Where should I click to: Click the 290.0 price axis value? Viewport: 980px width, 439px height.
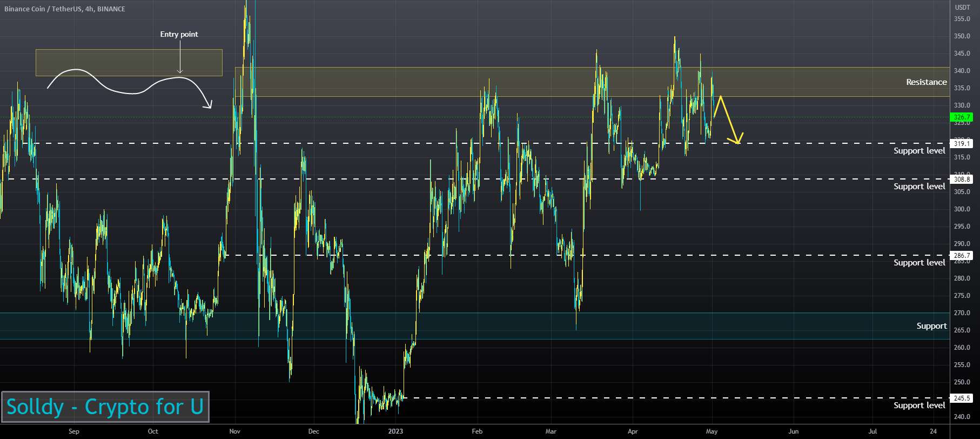pyautogui.click(x=962, y=244)
